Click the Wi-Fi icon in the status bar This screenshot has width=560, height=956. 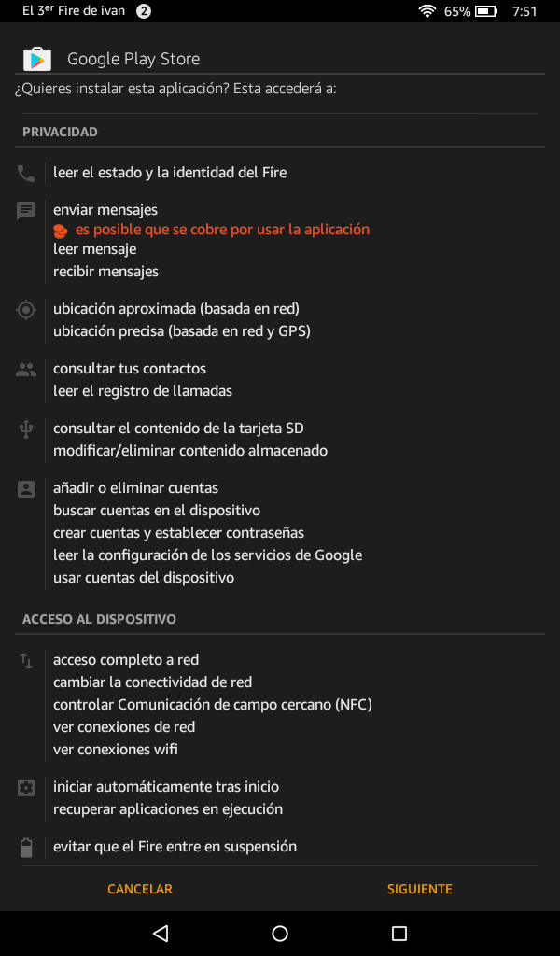pos(427,11)
